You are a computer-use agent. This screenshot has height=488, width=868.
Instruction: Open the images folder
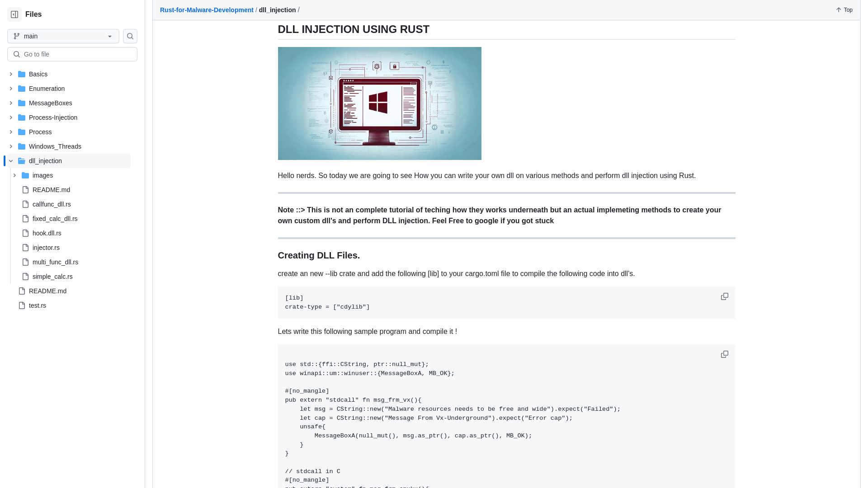click(x=42, y=175)
